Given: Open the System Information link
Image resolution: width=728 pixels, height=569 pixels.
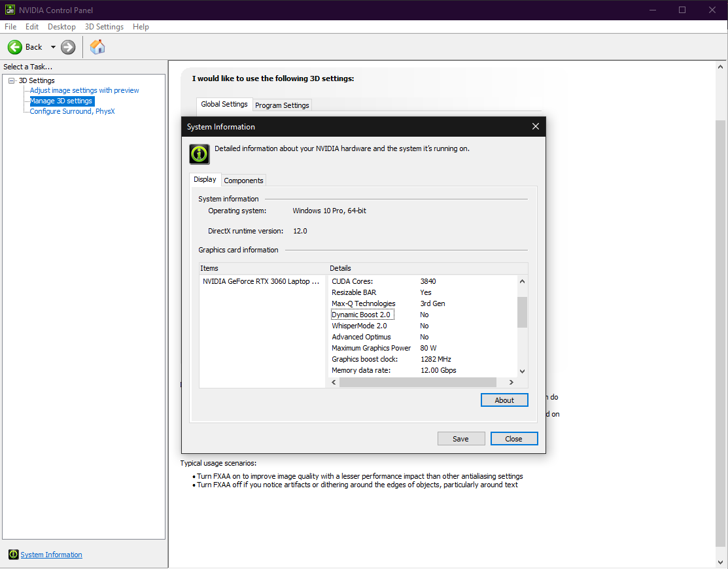Looking at the screenshot, I should pos(51,555).
